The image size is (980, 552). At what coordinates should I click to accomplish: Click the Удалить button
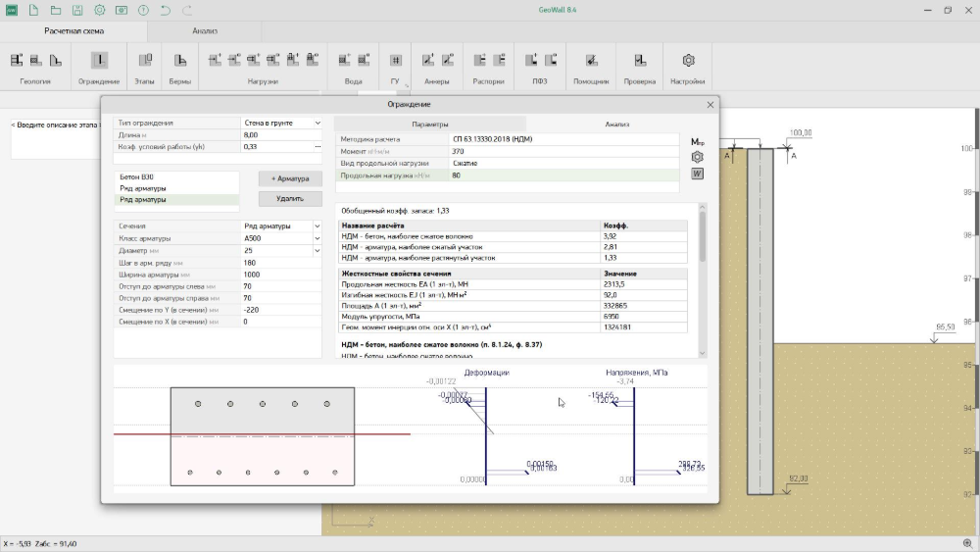click(x=289, y=198)
